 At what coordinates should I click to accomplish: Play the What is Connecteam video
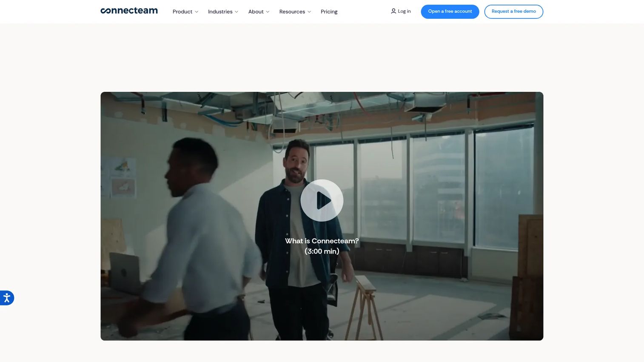pyautogui.click(x=322, y=200)
